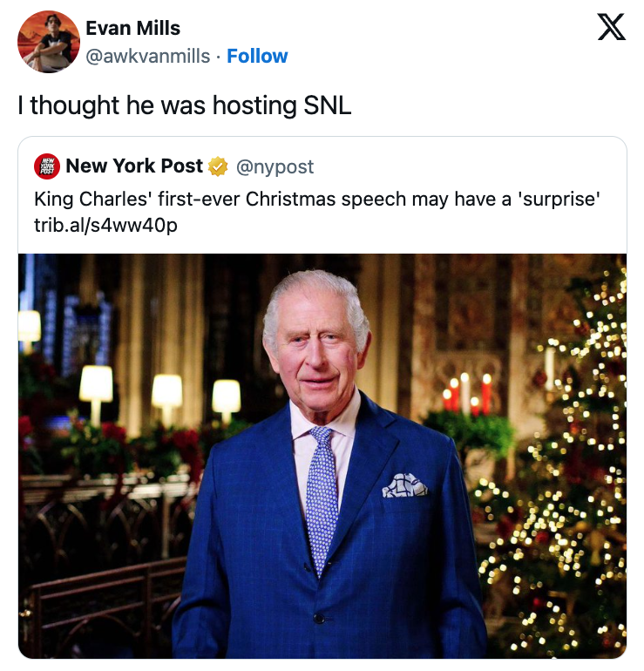Open the quoted King Charles' Christmas speech headline
The height and width of the screenshot is (671, 644).
(317, 199)
